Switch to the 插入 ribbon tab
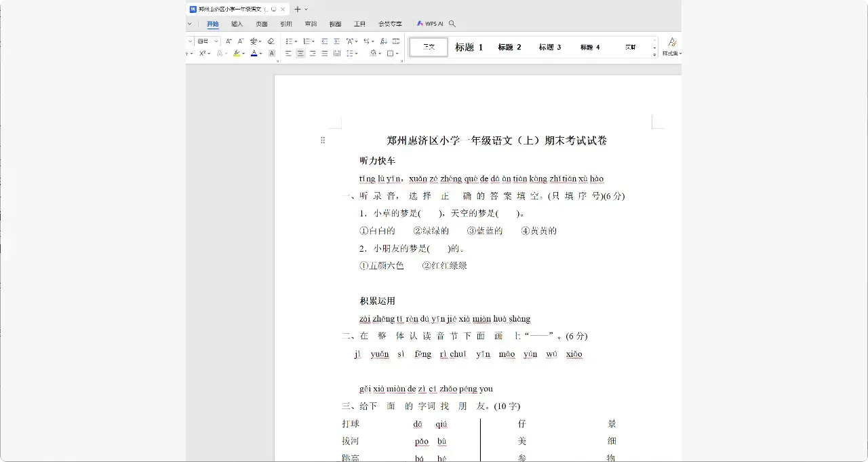Viewport: 868px width, 462px height. point(237,22)
